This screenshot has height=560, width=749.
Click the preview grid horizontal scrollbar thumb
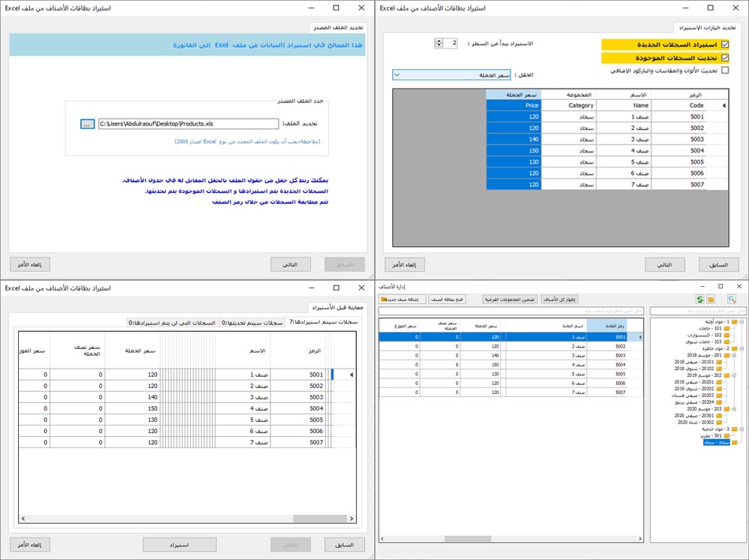319,519
